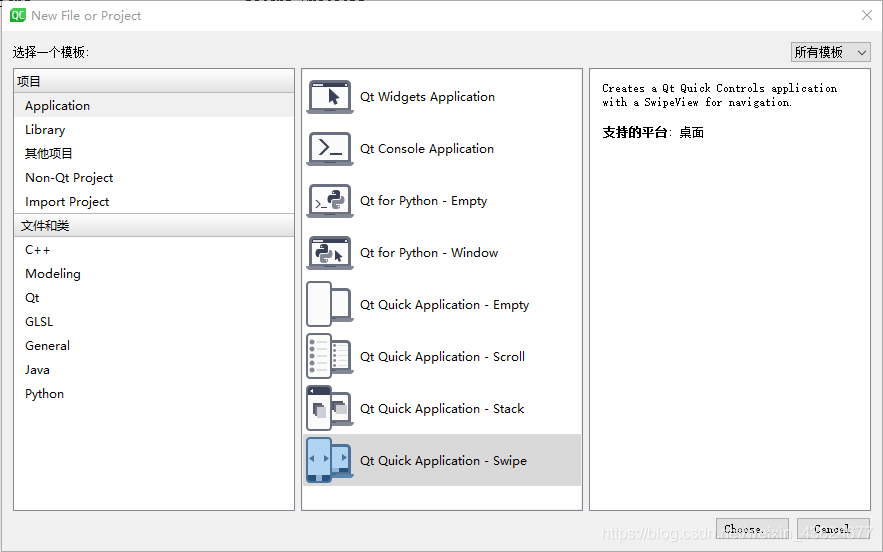This screenshot has height=552, width=883.
Task: Click the 项目 section header
Action: [x=154, y=81]
